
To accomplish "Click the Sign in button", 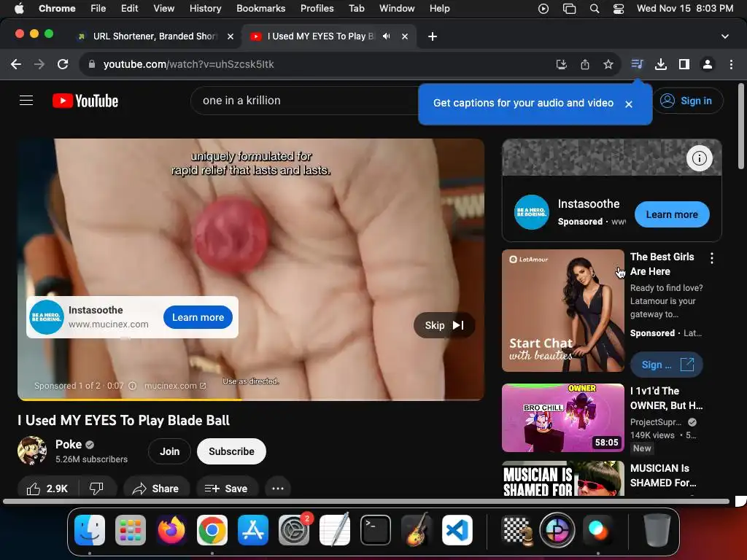I will tap(687, 101).
